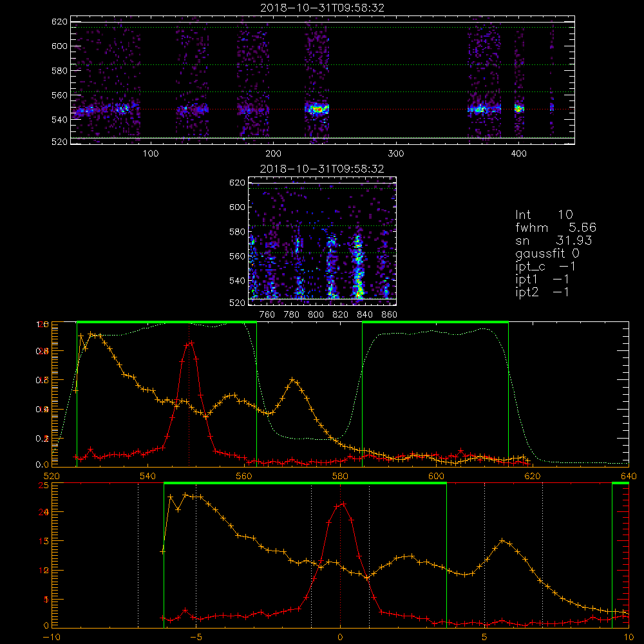
Task: Select the 'sn 31.93' readout text
Action: click(553, 240)
